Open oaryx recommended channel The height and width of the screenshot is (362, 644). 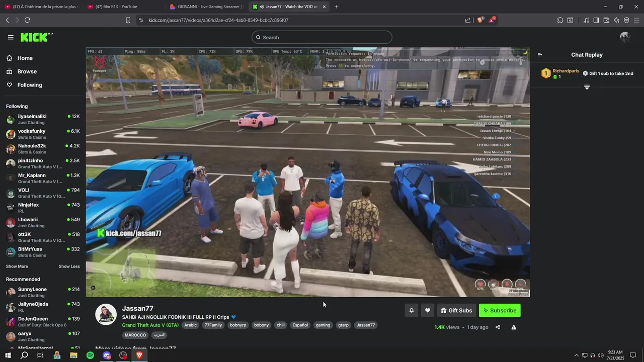pyautogui.click(x=43, y=336)
